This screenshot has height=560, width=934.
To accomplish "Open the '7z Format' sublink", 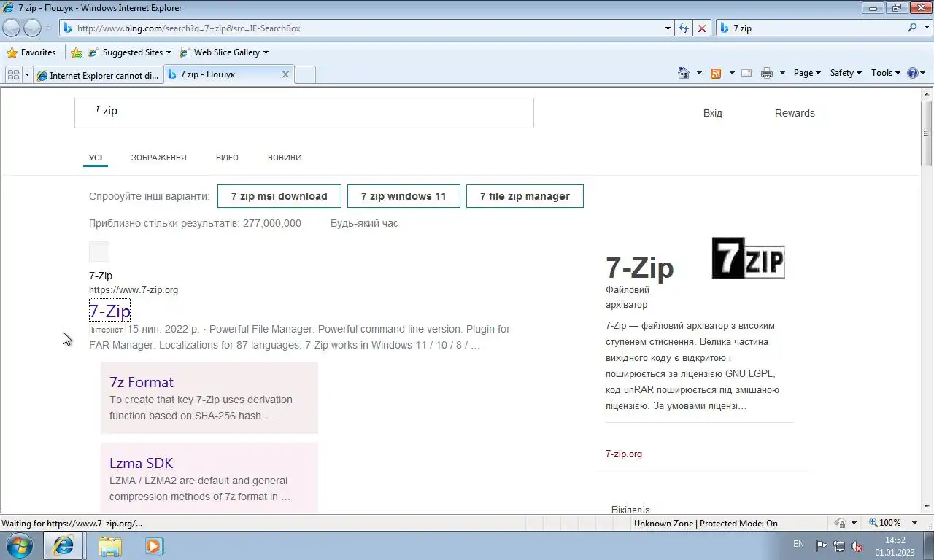I will point(142,382).
